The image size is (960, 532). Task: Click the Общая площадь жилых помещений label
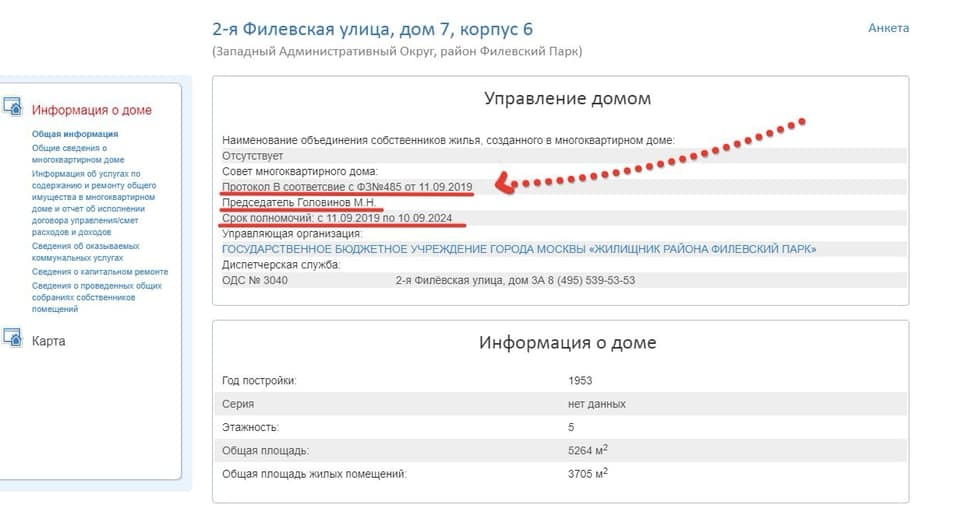click(x=314, y=474)
